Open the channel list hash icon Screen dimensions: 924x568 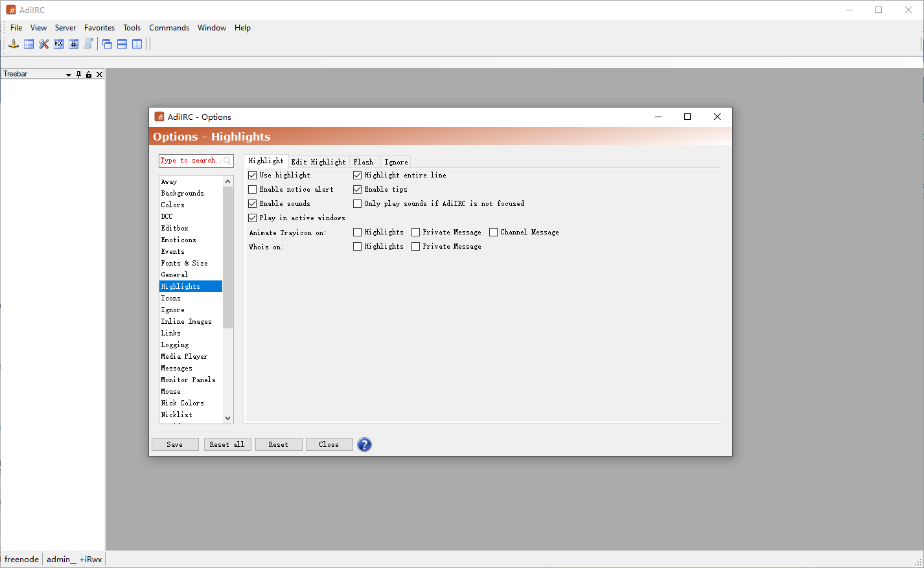click(x=74, y=44)
